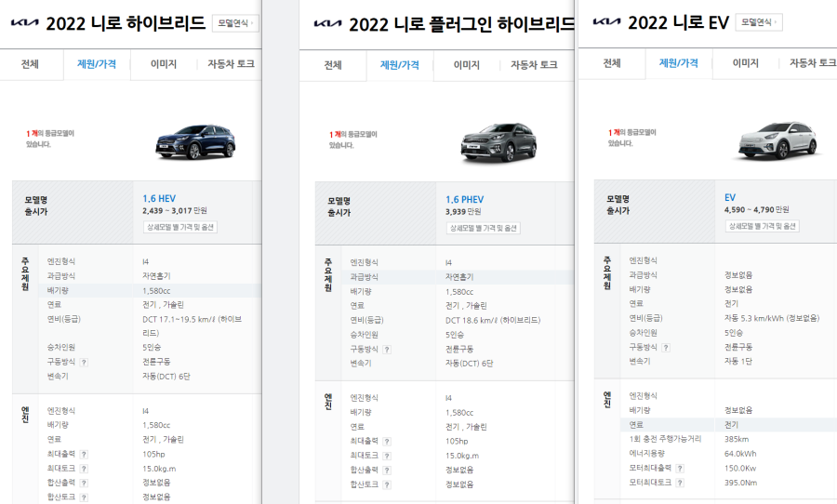
Task: Select 제원/가격 tab in 플러그인 하이브리드 panel
Action: point(400,65)
